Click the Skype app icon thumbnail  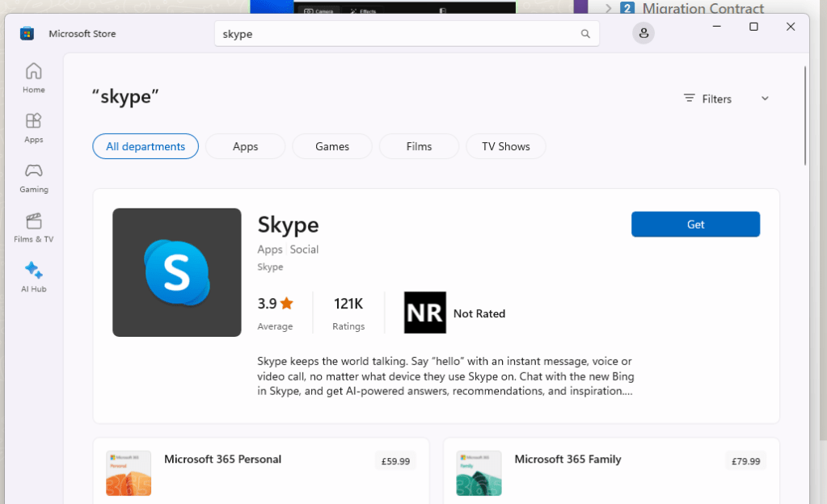[177, 272]
